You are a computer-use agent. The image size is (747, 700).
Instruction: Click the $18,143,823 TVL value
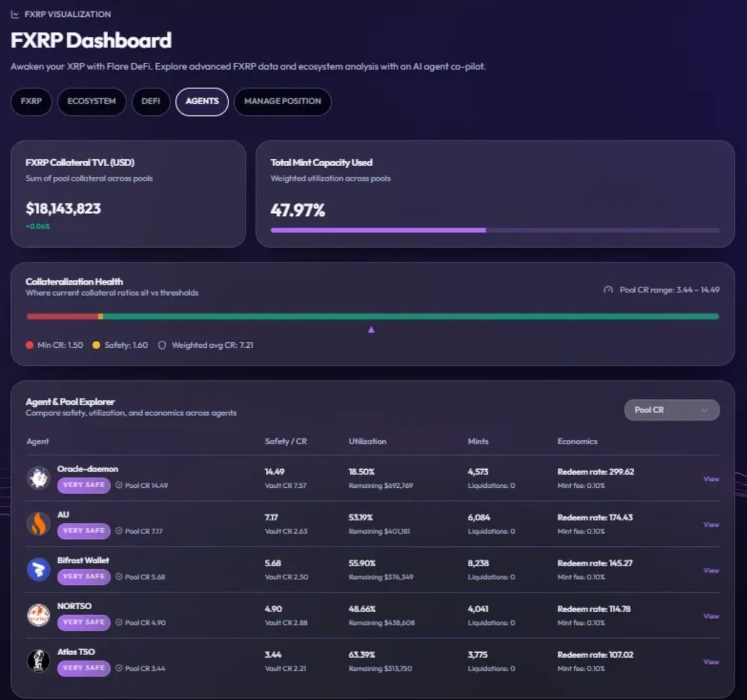click(x=63, y=208)
